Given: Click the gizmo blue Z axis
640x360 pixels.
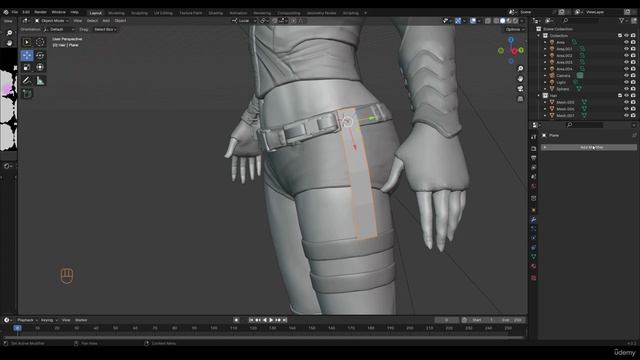Looking at the screenshot, I should (x=511, y=40).
